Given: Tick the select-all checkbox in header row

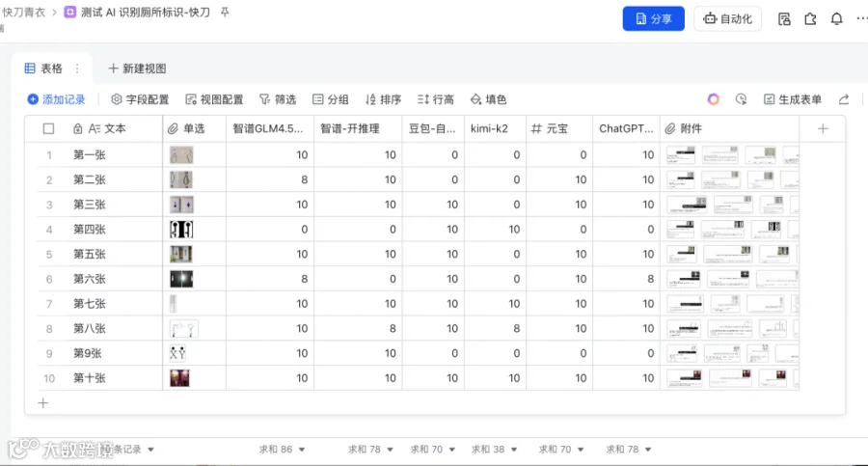Looking at the screenshot, I should pyautogui.click(x=49, y=128).
